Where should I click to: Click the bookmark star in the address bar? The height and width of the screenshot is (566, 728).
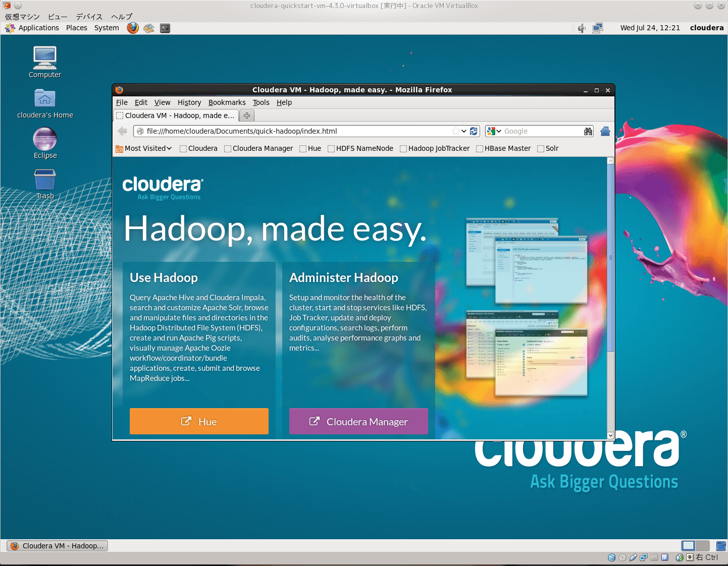point(456,131)
